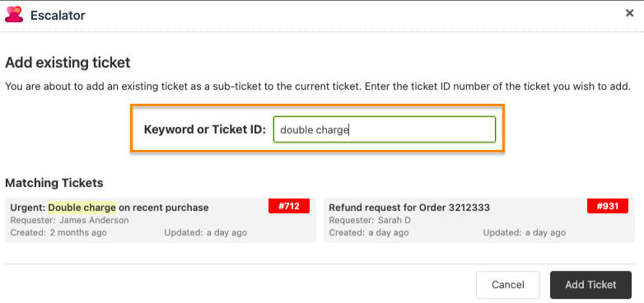The image size is (644, 303).
Task: Click the Keyword or Ticket ID label
Action: tap(205, 130)
